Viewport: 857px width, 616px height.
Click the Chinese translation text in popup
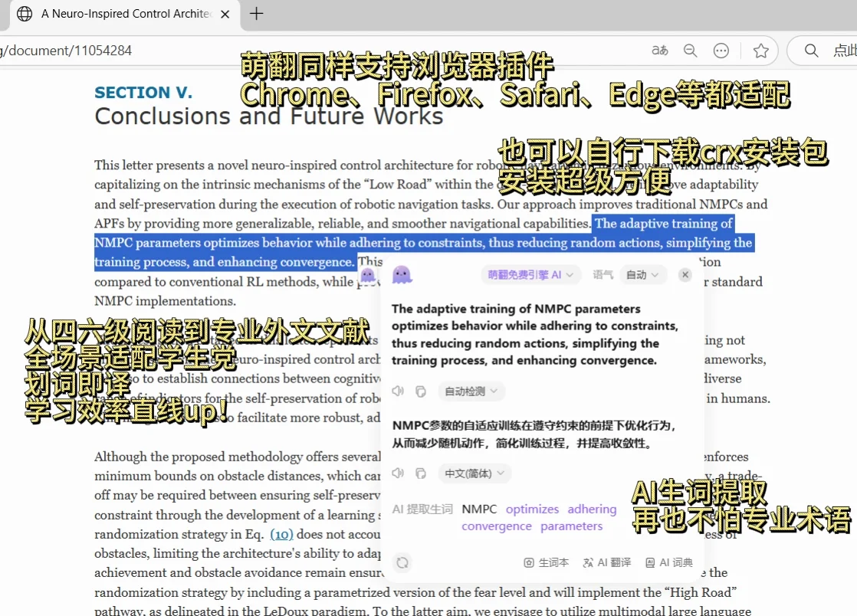[534, 434]
